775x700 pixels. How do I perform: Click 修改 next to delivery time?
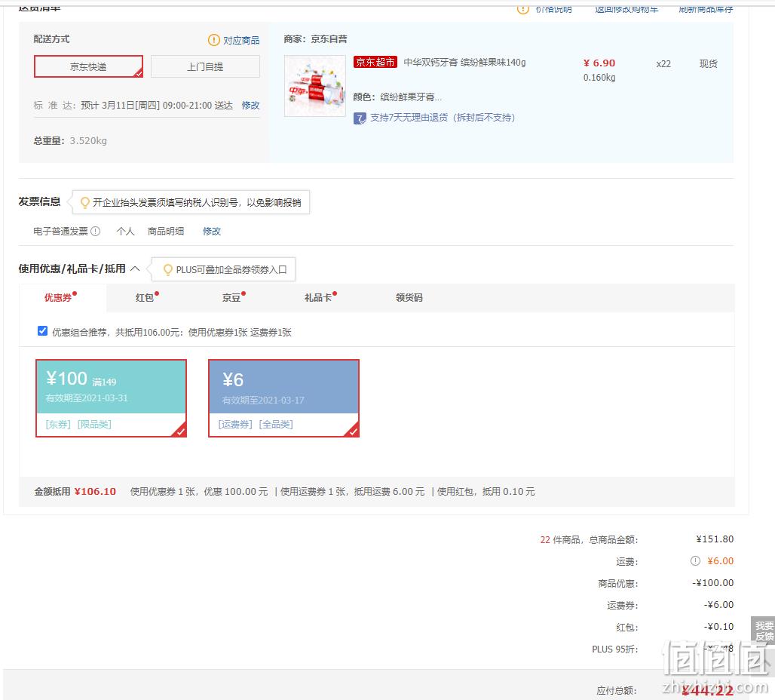(x=250, y=106)
